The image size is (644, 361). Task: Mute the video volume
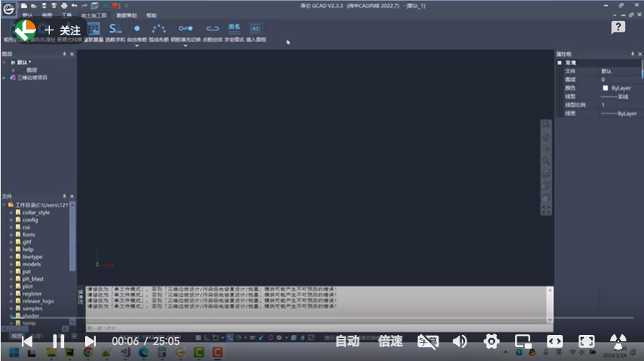point(460,341)
